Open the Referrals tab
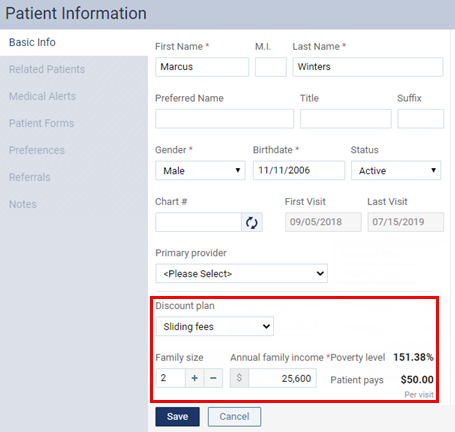Image resolution: width=455 pixels, height=432 pixels. click(x=30, y=177)
